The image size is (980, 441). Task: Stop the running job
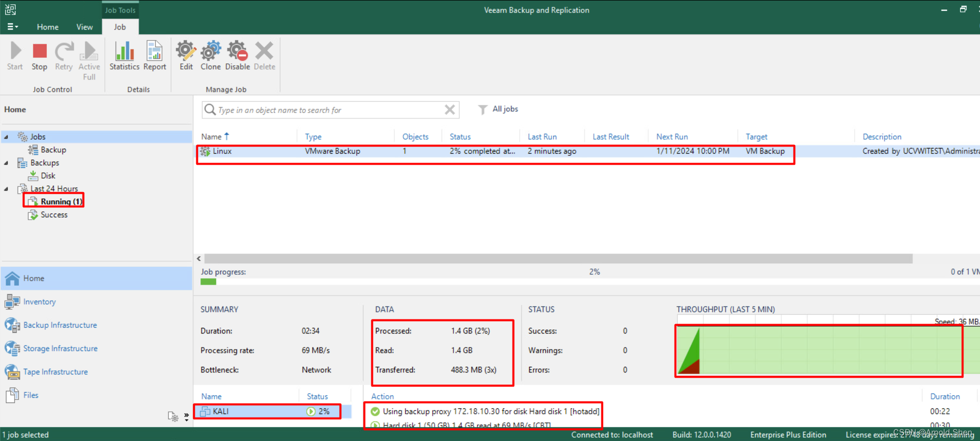(39, 56)
